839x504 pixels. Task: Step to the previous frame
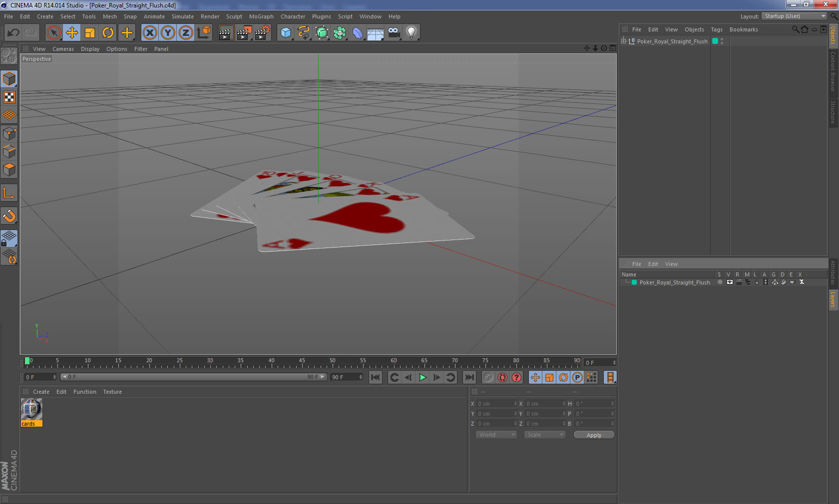click(409, 377)
